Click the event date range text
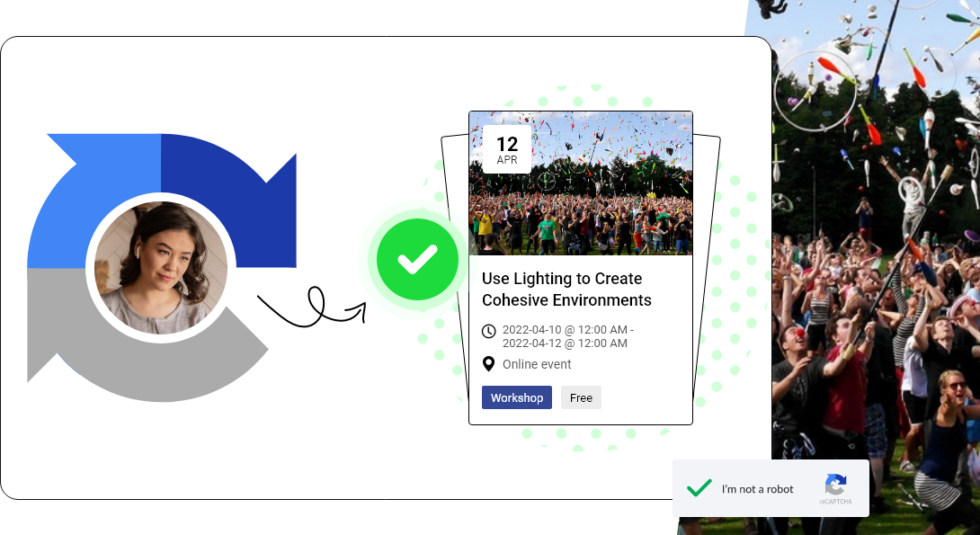980x535 pixels. coord(566,336)
